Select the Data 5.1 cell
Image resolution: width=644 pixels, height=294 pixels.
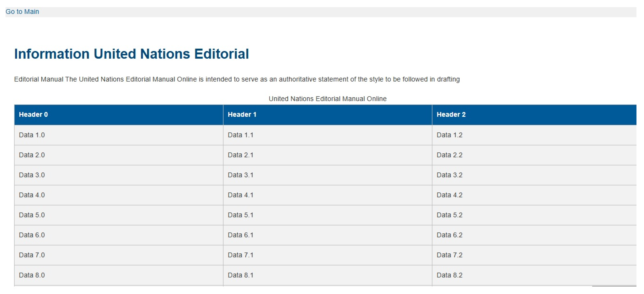[328, 215]
